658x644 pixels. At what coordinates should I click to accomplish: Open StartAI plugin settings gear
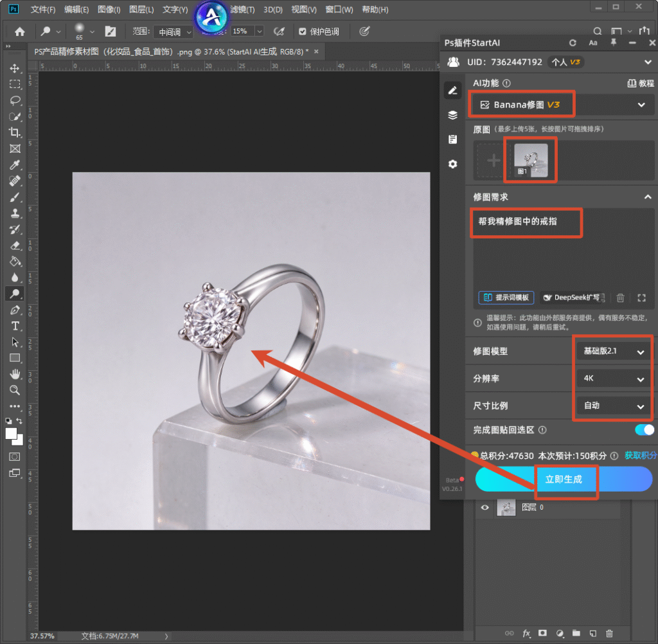(x=452, y=164)
